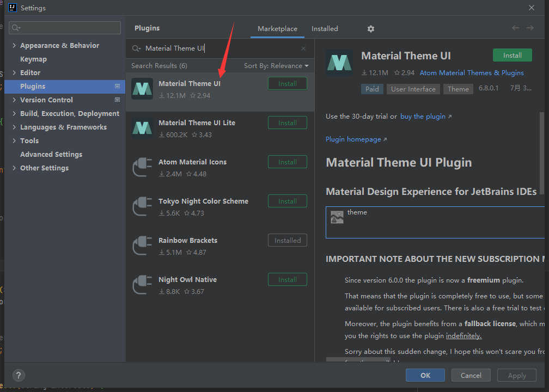
Task: Click the Theme tag
Action: coord(458,89)
